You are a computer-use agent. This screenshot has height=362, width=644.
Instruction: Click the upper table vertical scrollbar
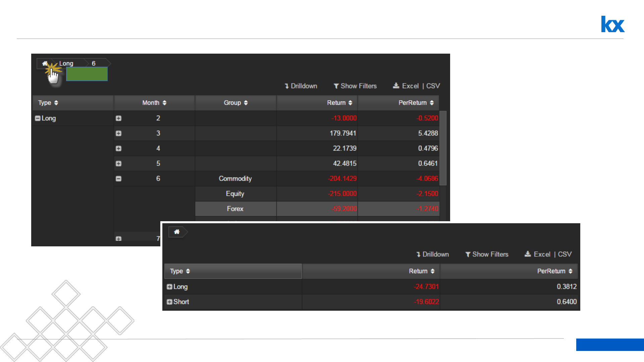443,147
